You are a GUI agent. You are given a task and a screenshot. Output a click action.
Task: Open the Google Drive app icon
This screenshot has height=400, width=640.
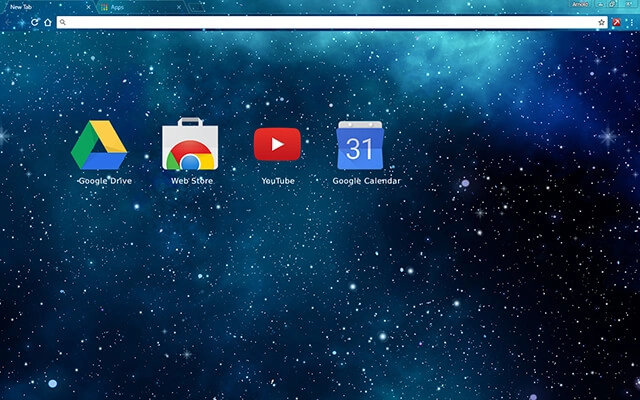(99, 145)
